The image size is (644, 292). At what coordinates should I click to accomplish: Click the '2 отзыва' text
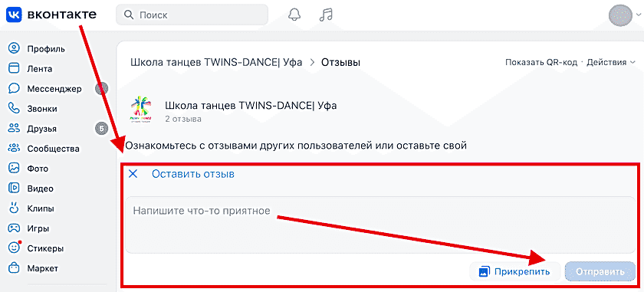[182, 119]
